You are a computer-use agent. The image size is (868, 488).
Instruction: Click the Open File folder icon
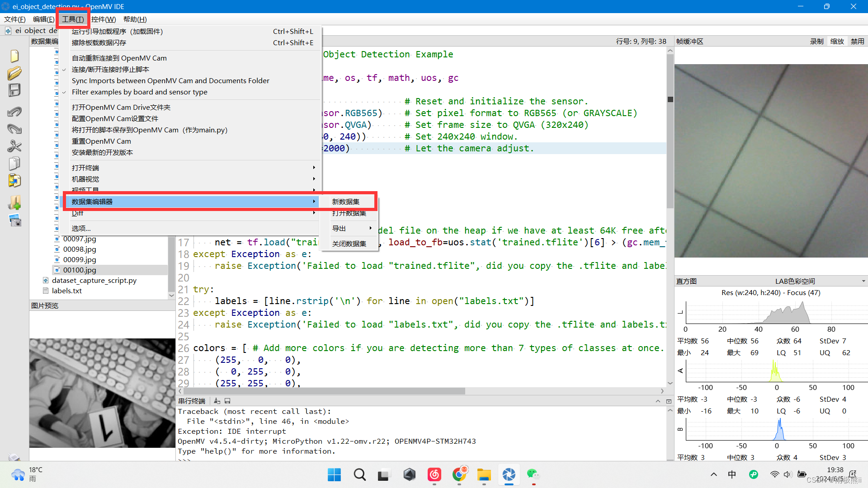14,73
